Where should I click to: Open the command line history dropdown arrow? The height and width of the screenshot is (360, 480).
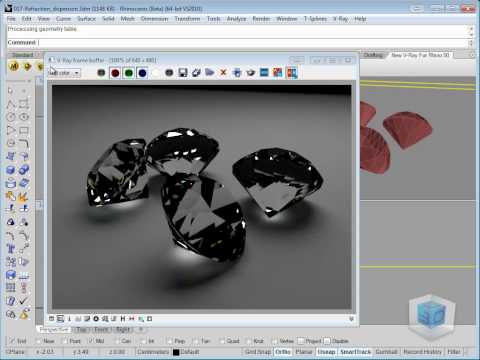click(471, 42)
